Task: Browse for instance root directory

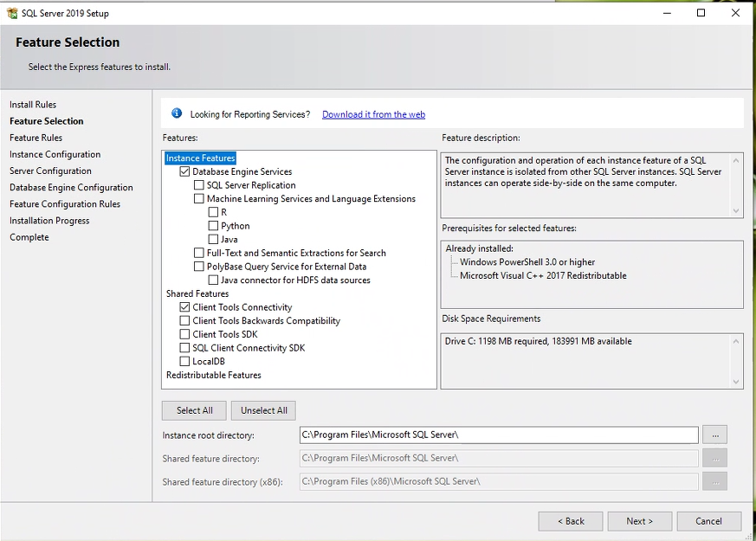Action: (715, 435)
